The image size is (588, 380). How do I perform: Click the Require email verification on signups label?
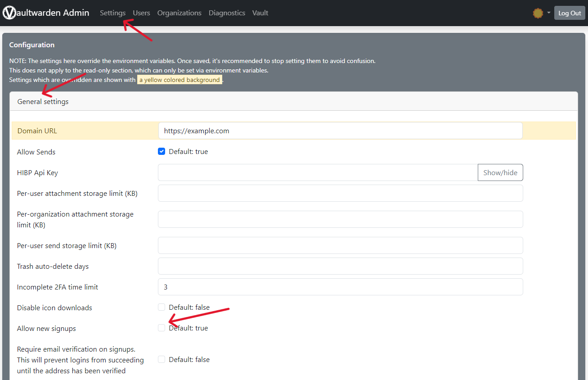point(81,360)
